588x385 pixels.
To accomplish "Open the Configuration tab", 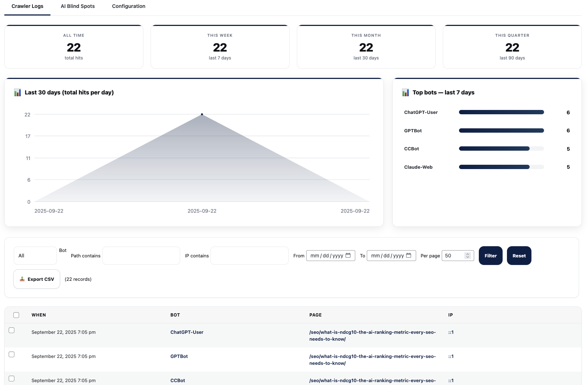I will coord(129,6).
